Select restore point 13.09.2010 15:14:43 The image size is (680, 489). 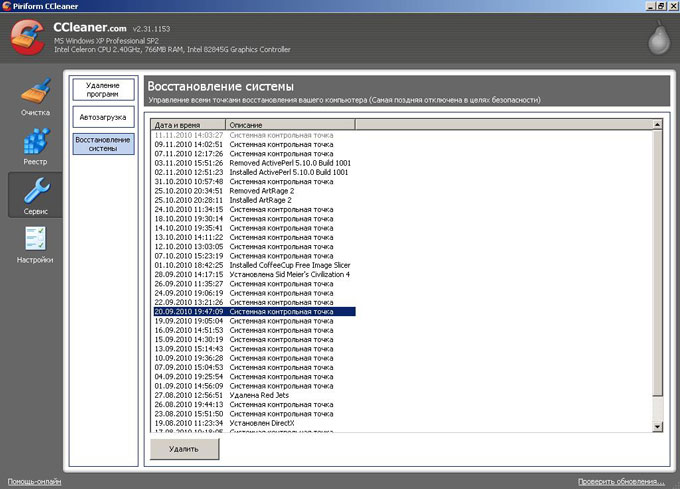[x=255, y=349]
